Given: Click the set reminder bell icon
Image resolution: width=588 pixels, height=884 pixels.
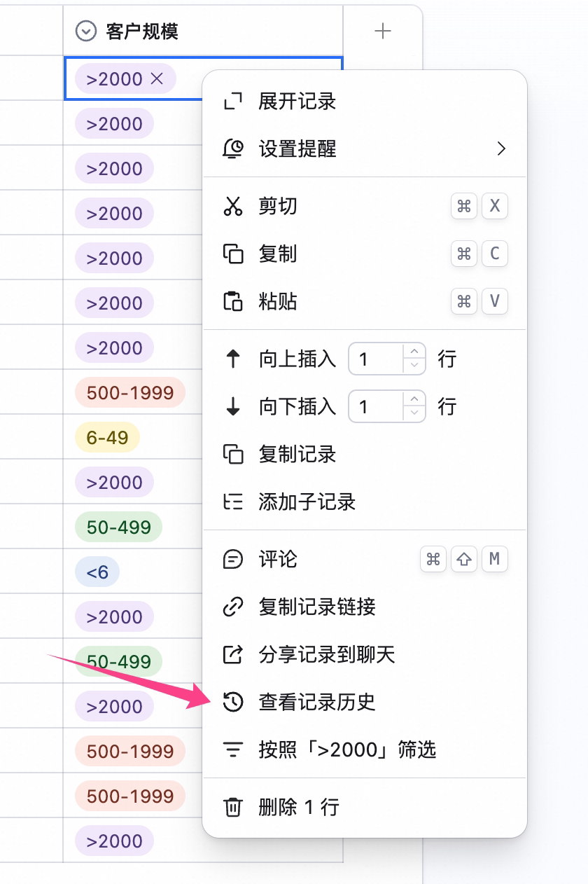Looking at the screenshot, I should 232,149.
